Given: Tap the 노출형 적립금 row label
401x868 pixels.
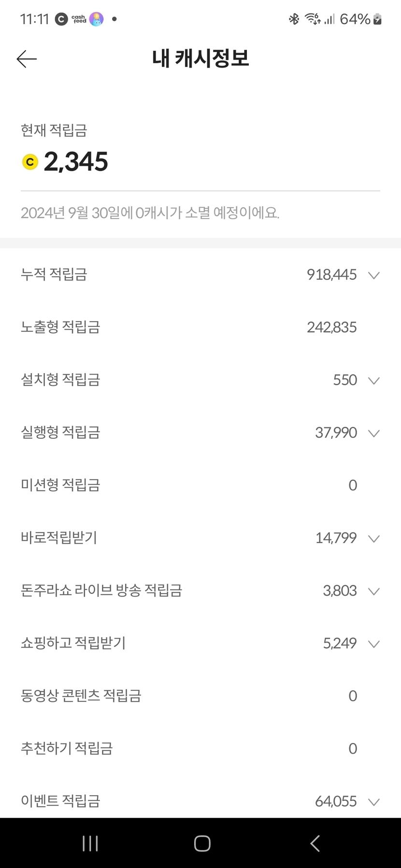Looking at the screenshot, I should point(60,327).
